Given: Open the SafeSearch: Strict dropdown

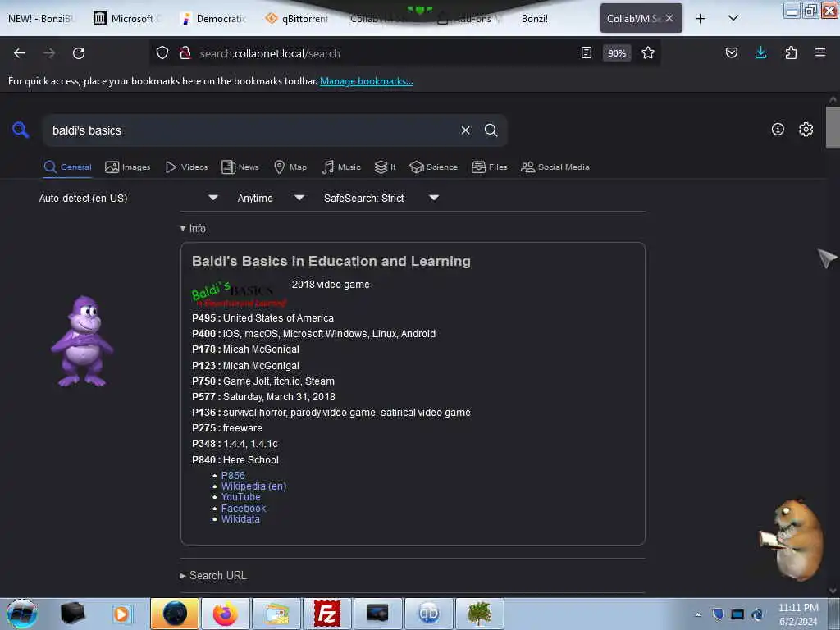Looking at the screenshot, I should pos(381,199).
